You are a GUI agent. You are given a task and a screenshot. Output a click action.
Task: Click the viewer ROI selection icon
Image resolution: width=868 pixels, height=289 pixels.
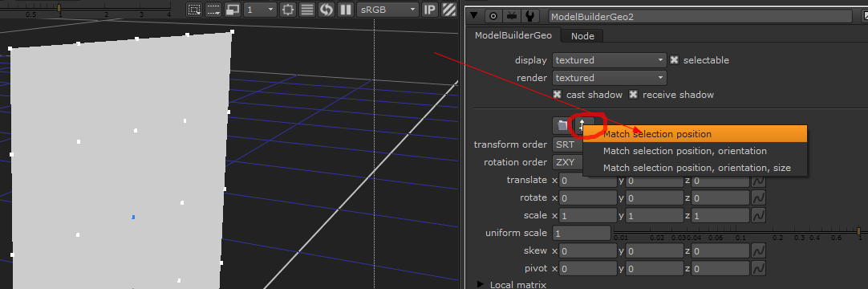pyautogui.click(x=194, y=10)
